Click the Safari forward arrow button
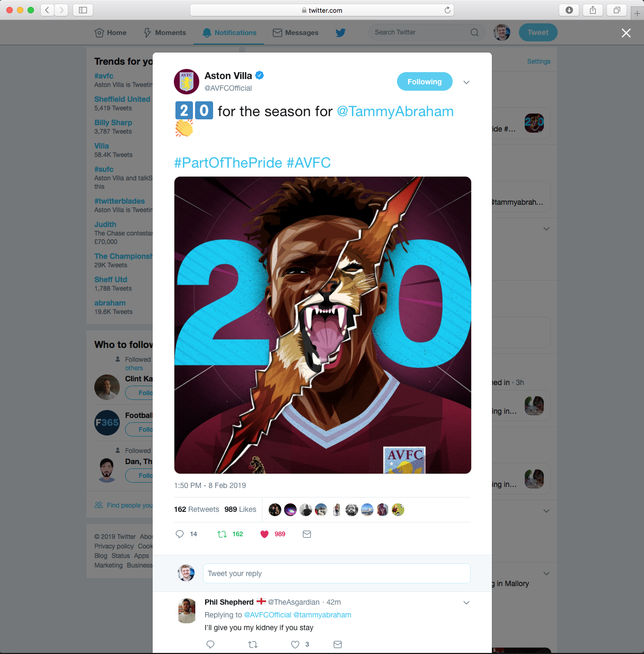This screenshot has width=644, height=654. click(61, 10)
